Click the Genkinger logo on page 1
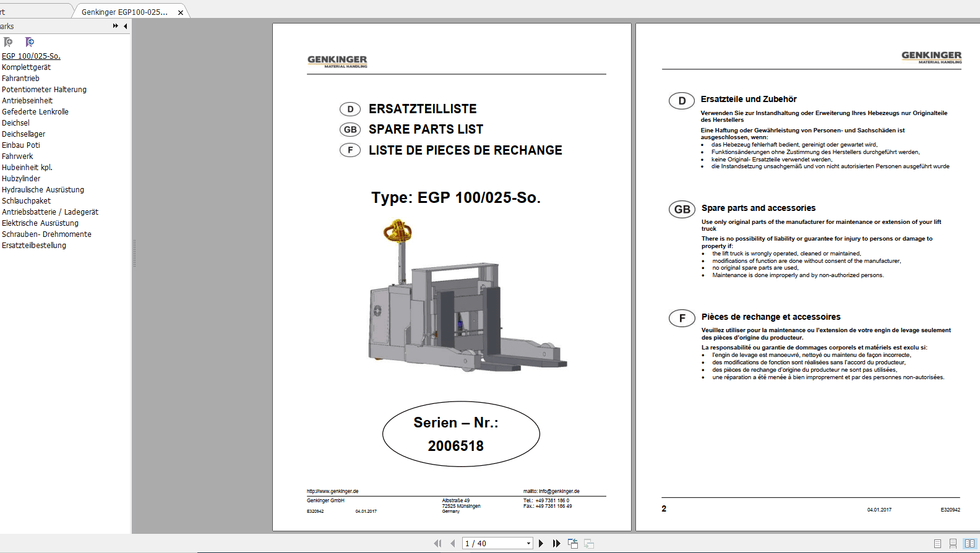Screen dimensions: 980x553 coord(337,61)
